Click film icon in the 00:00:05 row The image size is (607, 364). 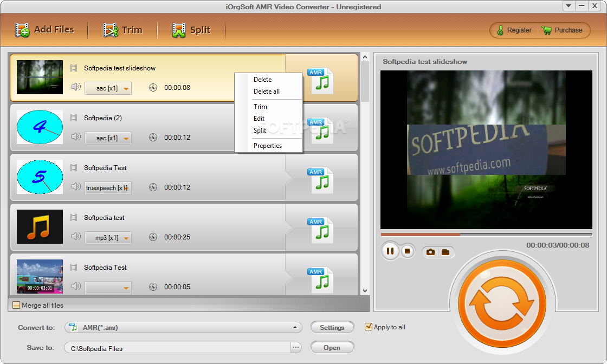coord(74,268)
